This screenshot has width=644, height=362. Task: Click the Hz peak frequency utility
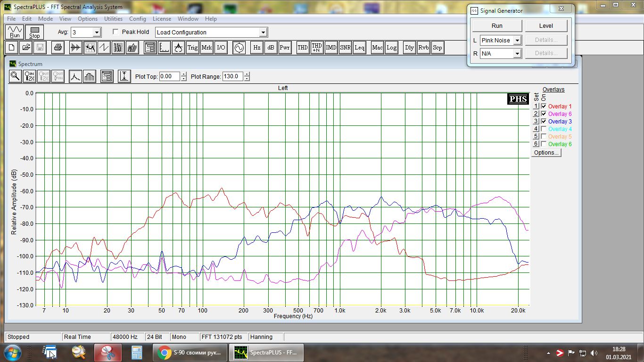coord(256,48)
